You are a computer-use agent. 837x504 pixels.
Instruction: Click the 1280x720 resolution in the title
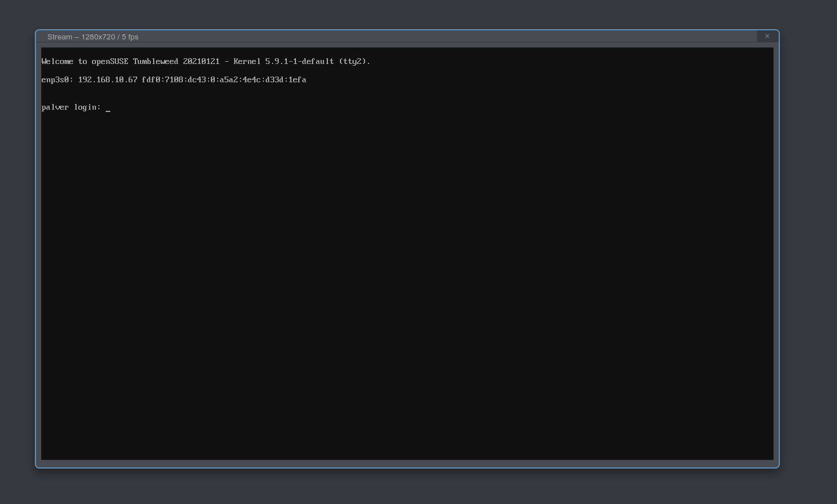[98, 37]
